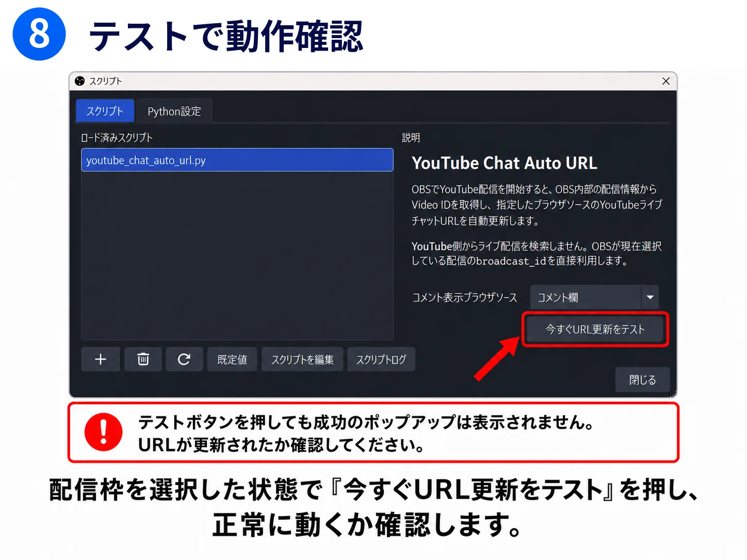The image size is (747, 560).
Task: Click the ロード済みスクリプト label
Action: 117,138
